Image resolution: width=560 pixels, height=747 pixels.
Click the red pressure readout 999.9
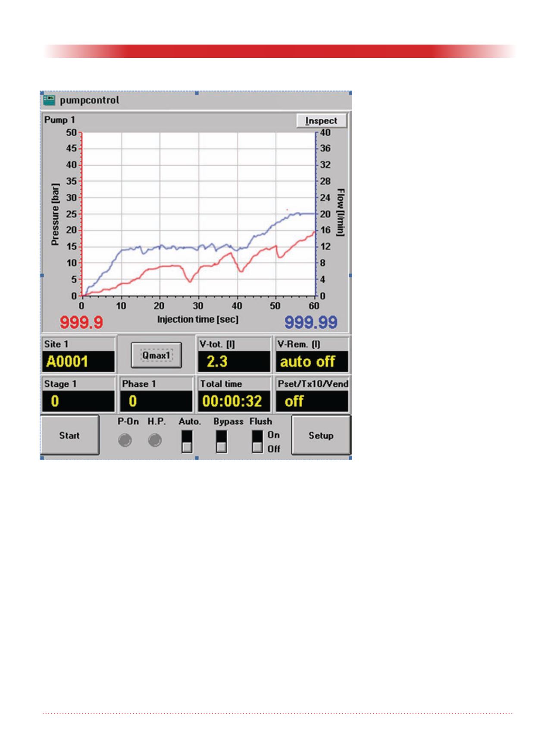point(81,322)
